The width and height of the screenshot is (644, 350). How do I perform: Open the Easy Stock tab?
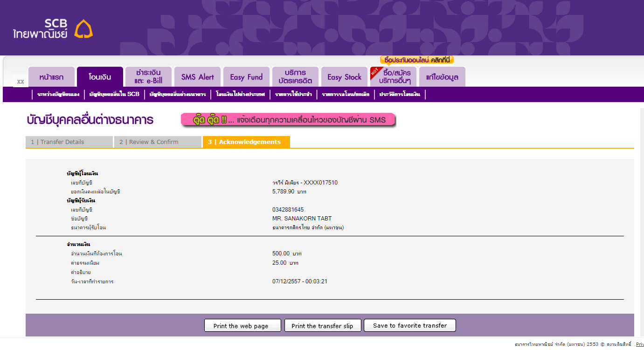(x=344, y=77)
